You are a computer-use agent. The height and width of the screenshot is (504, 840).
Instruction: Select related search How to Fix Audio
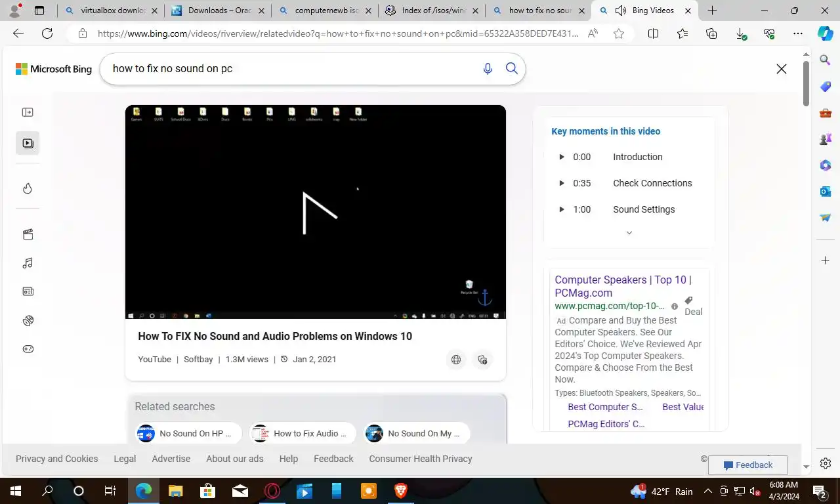[x=303, y=433]
